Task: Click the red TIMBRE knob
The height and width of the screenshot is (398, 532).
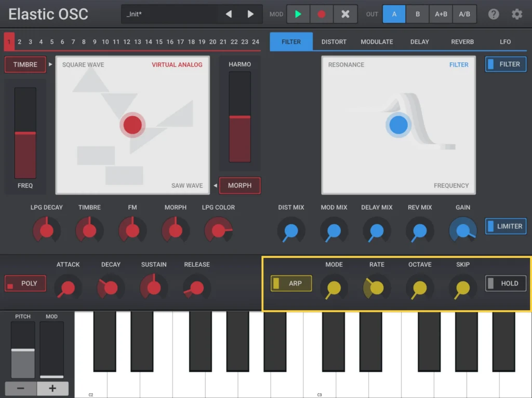Action: coord(89,230)
